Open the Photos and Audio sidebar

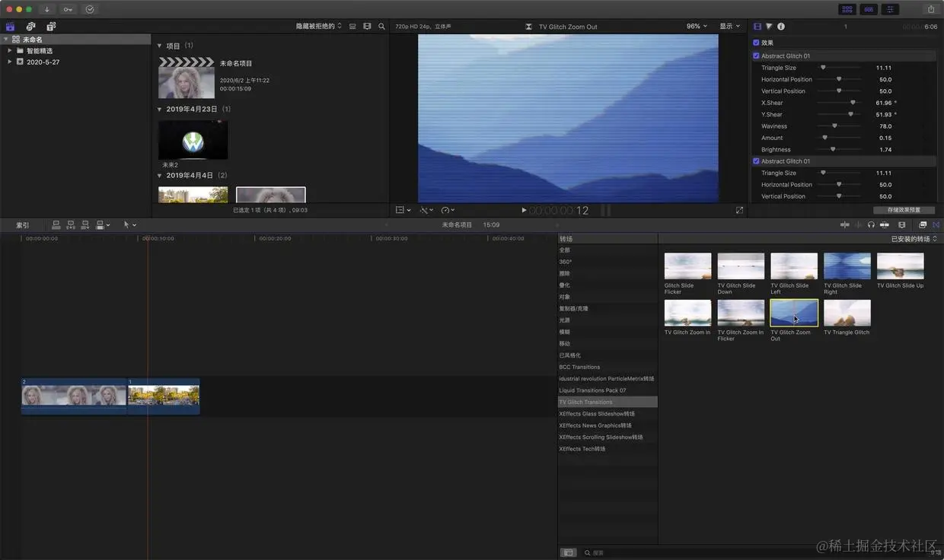point(31,26)
